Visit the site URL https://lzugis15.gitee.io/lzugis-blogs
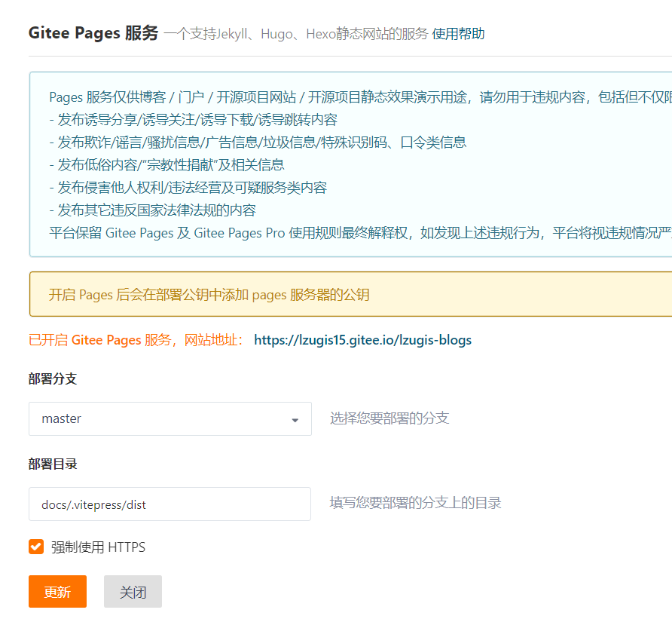This screenshot has height=622, width=672. [x=362, y=340]
